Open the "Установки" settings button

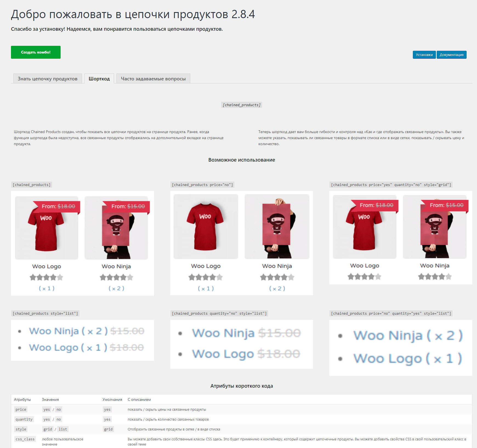424,55
